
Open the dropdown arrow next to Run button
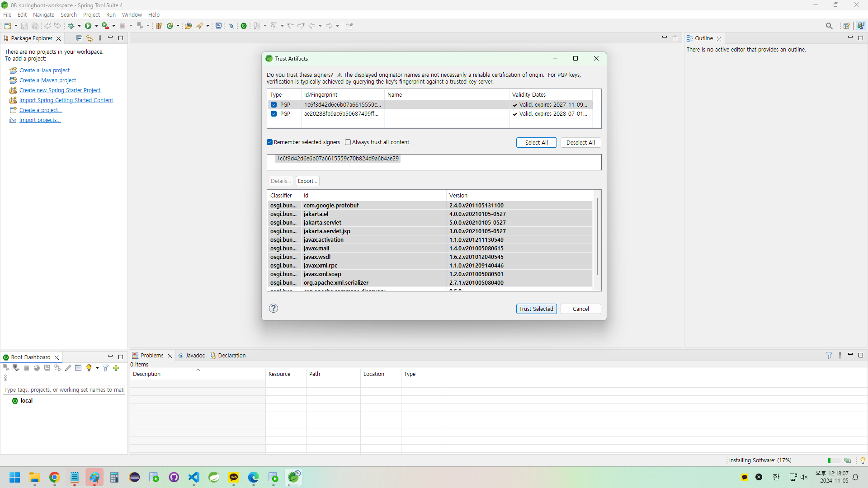point(96,26)
